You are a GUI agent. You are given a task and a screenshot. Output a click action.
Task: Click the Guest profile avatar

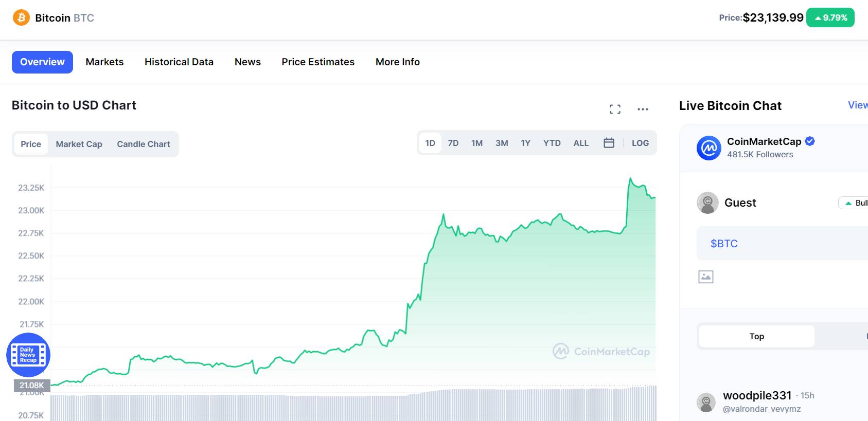pos(707,203)
